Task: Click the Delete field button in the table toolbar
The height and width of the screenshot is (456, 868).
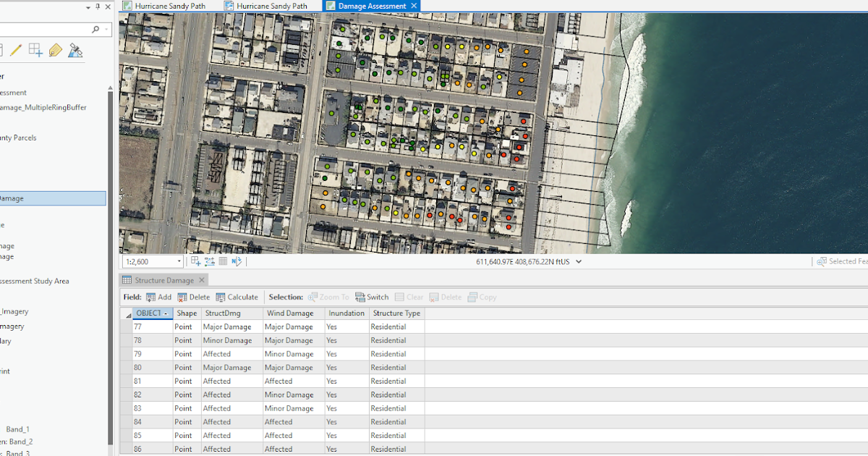Action: click(194, 297)
